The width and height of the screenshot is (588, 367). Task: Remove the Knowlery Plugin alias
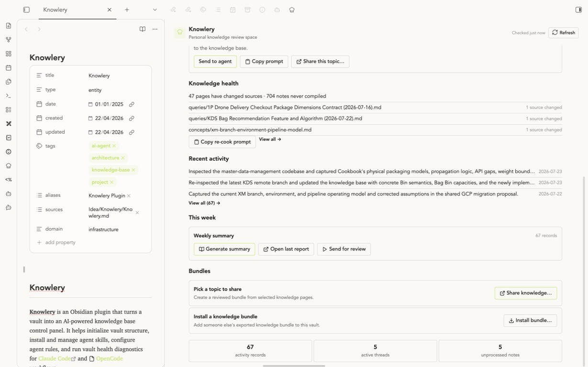pyautogui.click(x=129, y=196)
